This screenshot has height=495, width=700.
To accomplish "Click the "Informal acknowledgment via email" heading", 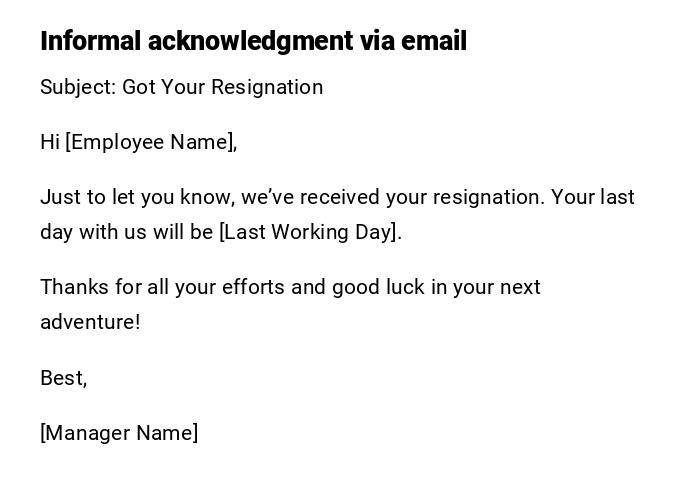I will (253, 41).
